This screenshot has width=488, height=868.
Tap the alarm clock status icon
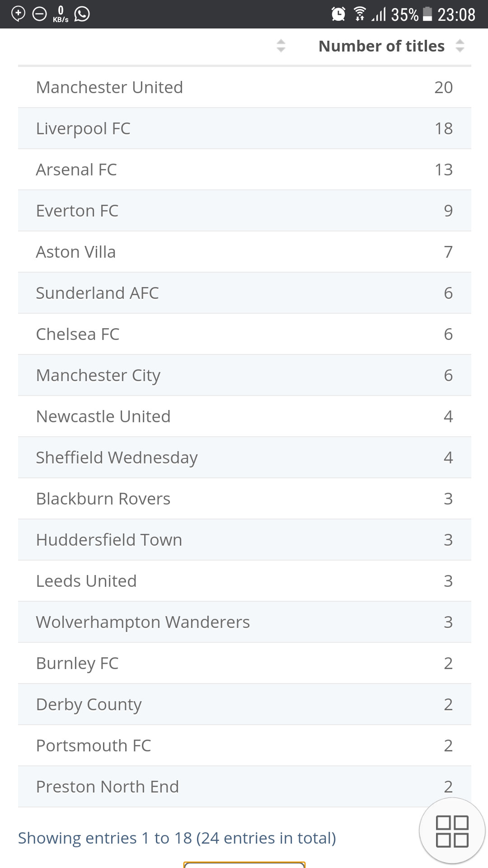pyautogui.click(x=338, y=14)
